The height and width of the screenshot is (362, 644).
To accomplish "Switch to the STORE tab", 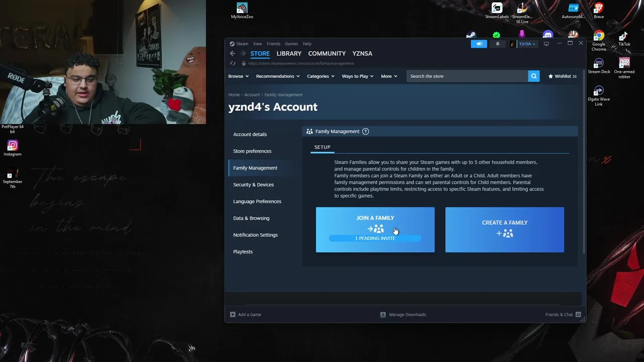I will (260, 53).
